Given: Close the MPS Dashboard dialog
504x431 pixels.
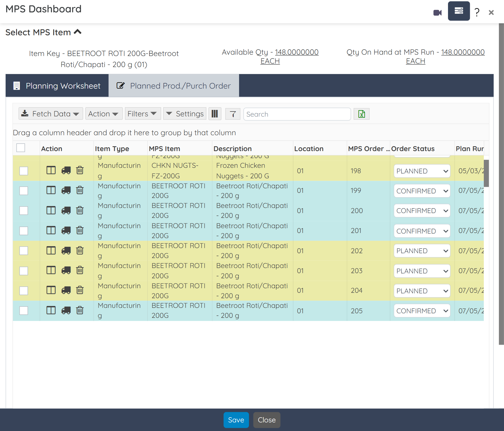Looking at the screenshot, I should tap(491, 12).
